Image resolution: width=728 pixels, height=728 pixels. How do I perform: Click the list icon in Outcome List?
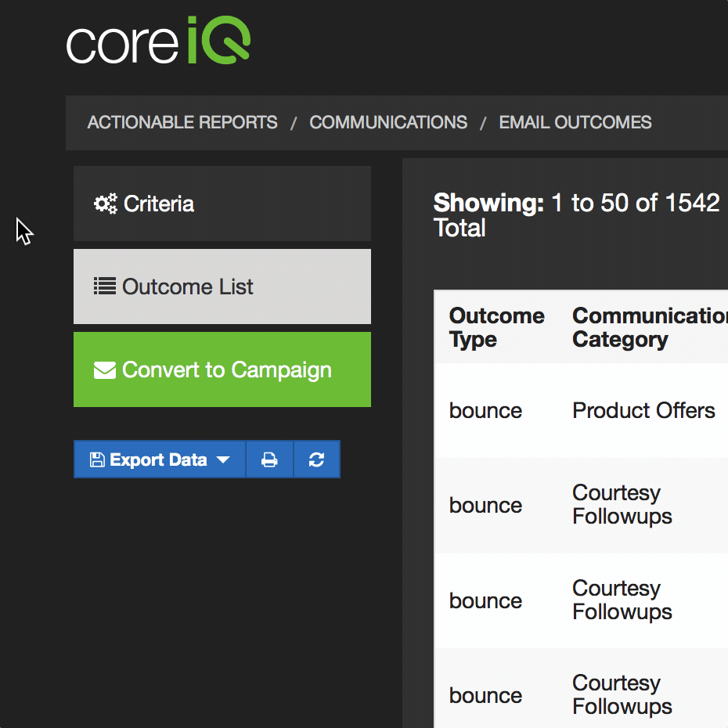click(104, 287)
